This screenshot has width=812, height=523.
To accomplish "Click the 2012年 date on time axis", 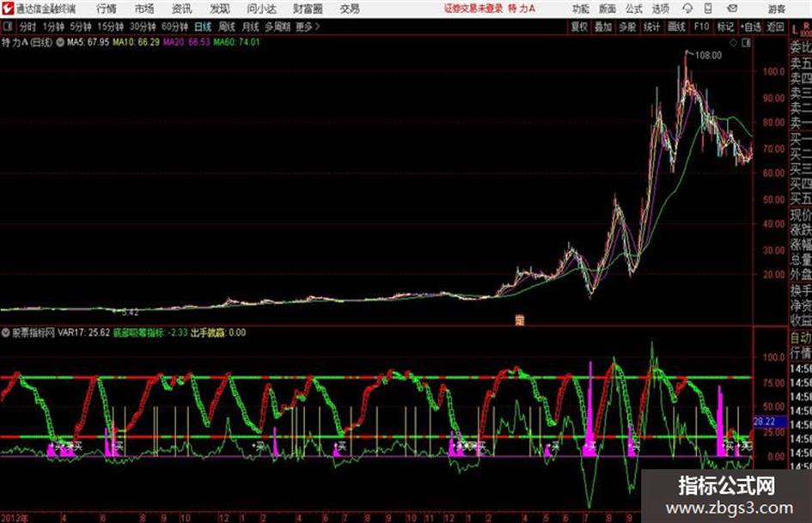I will tap(14, 518).
